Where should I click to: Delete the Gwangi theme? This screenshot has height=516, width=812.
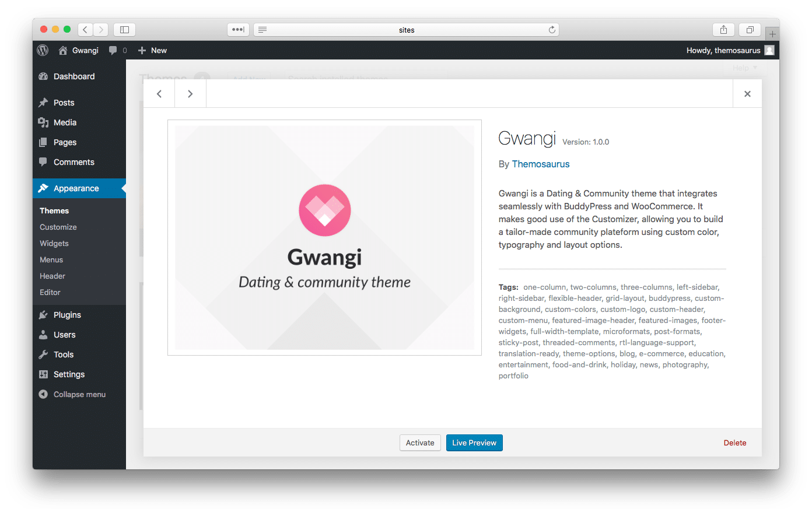735,443
